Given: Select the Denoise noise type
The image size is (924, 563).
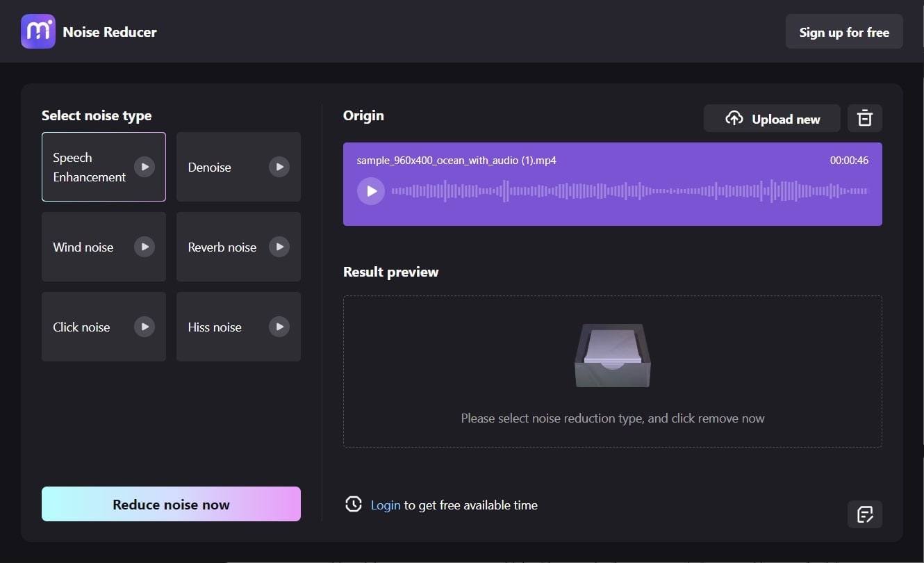Looking at the screenshot, I should pyautogui.click(x=208, y=167).
